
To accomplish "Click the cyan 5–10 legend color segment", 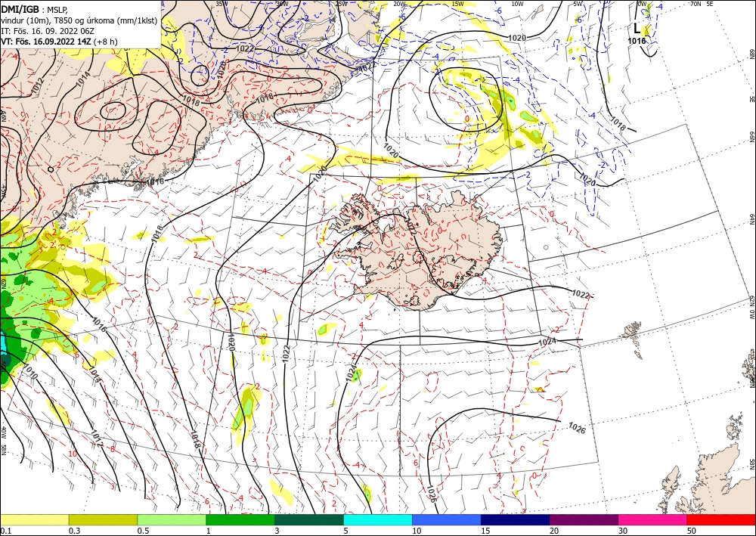I will [378, 519].
